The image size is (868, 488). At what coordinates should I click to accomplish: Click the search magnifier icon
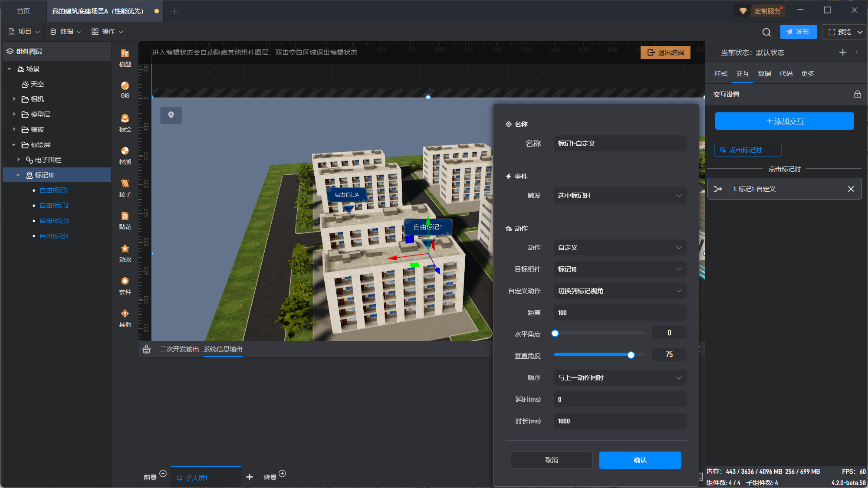[x=766, y=32]
